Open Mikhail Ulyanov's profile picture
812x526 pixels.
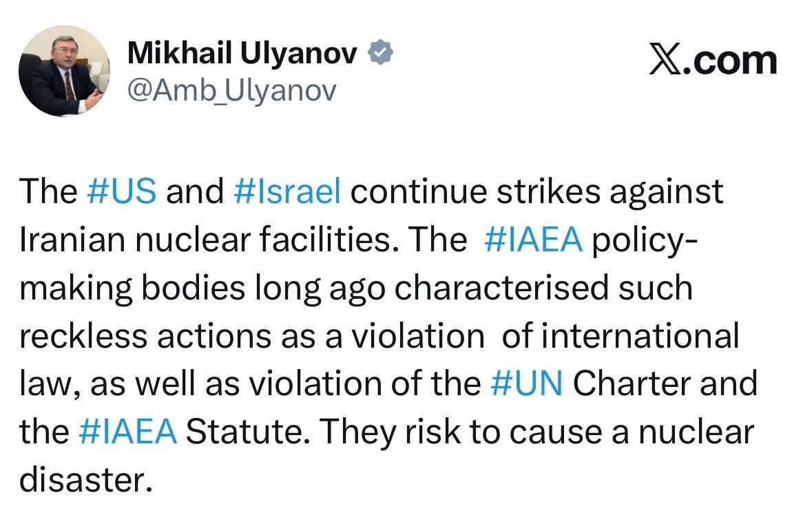(x=63, y=71)
